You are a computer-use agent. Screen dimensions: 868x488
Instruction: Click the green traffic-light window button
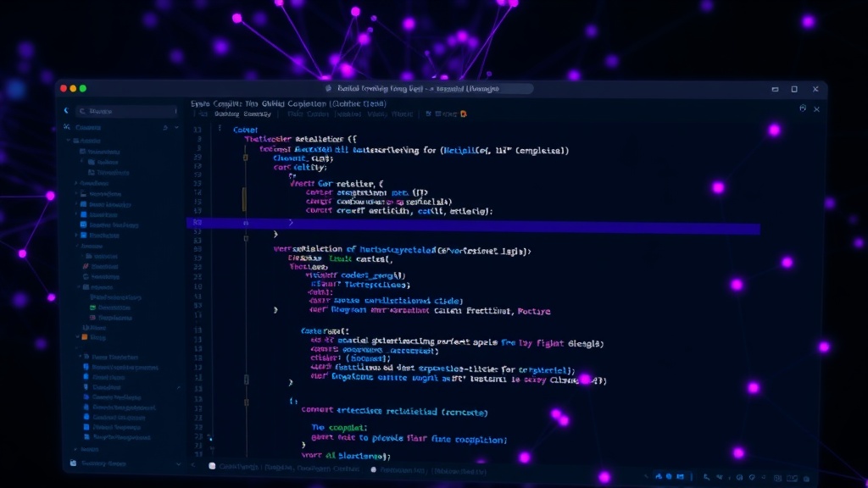tap(83, 88)
